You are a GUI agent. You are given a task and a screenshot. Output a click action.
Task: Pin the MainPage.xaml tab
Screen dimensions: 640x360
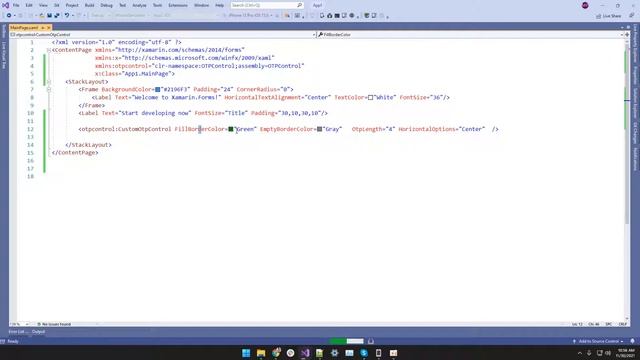click(42, 27)
